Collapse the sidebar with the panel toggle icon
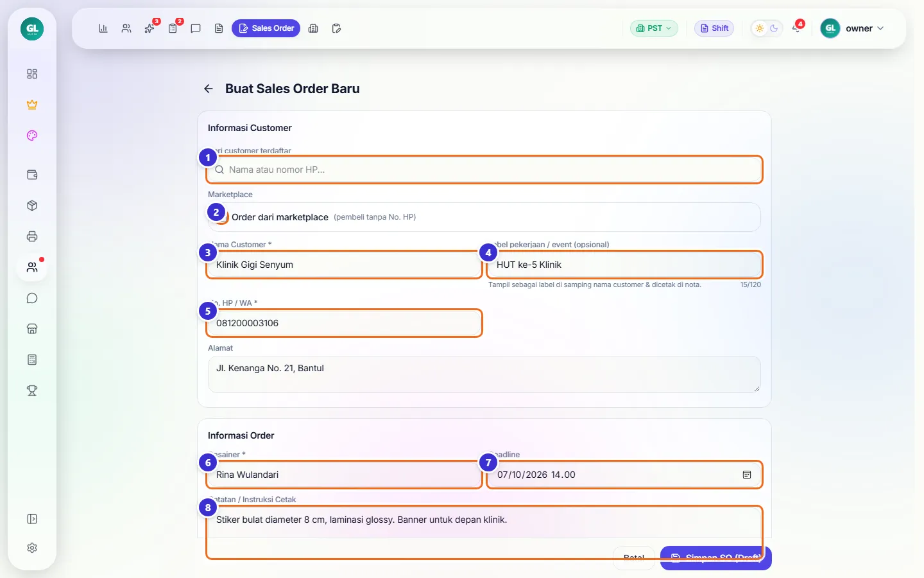 [x=32, y=519]
